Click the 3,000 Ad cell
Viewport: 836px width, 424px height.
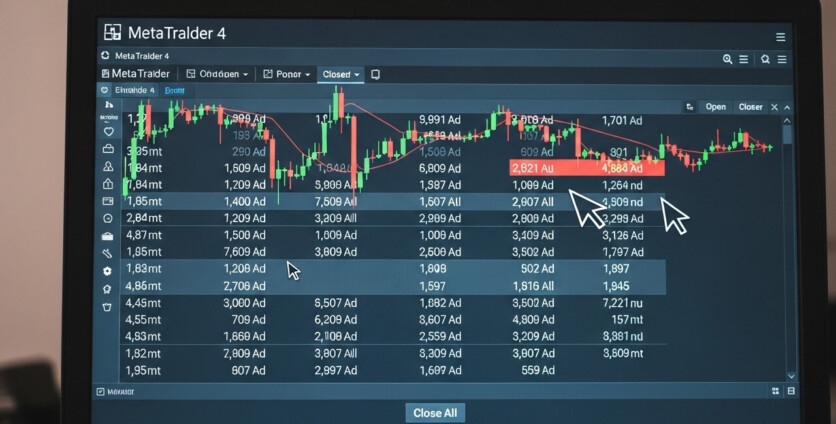[244, 303]
